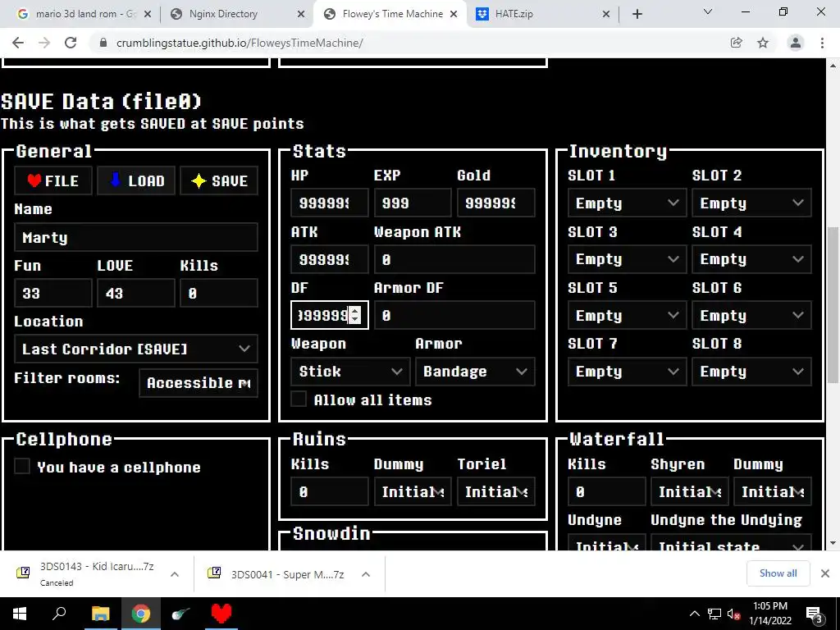This screenshot has height=630, width=840.
Task: Open the Location dropdown
Action: click(x=136, y=349)
